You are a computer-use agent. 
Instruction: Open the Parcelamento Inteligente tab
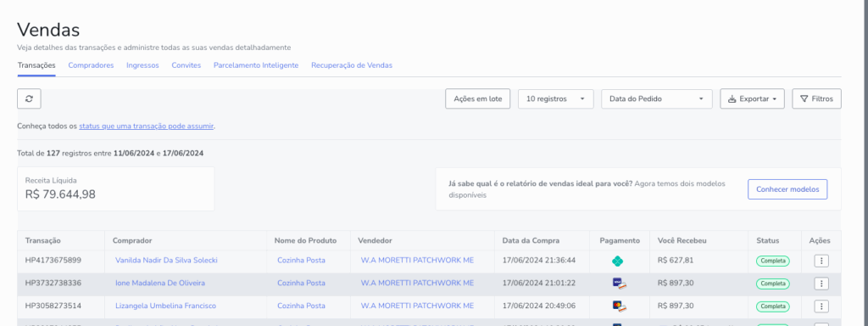(x=256, y=65)
